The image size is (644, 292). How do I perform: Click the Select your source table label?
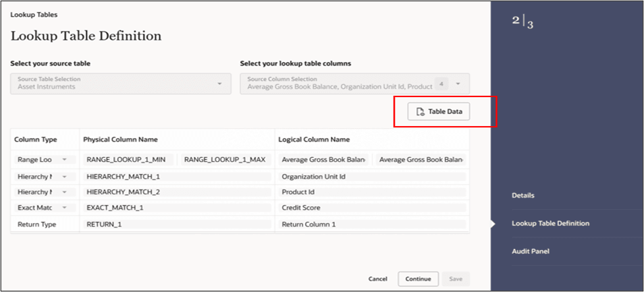(x=50, y=63)
